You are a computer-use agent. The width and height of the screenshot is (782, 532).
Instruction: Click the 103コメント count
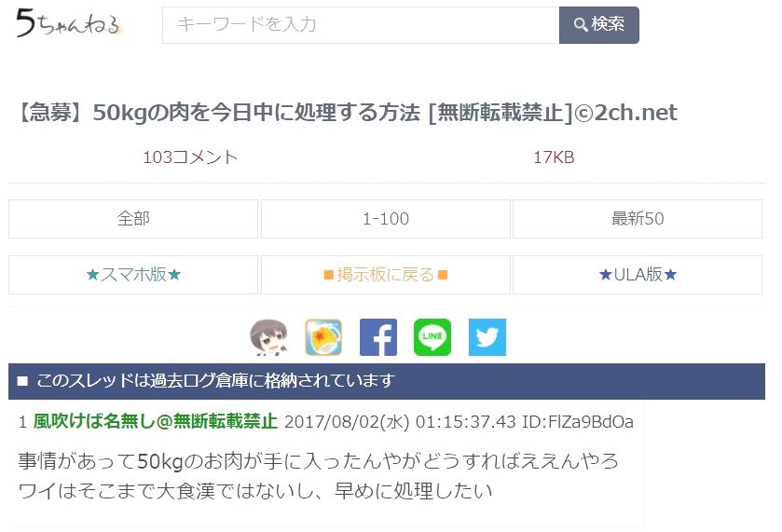(x=190, y=157)
